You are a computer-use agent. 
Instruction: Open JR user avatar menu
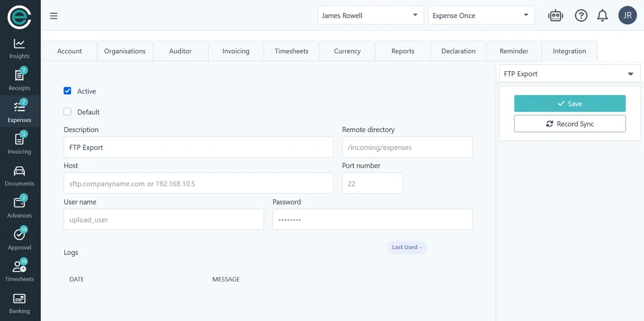[x=628, y=16]
